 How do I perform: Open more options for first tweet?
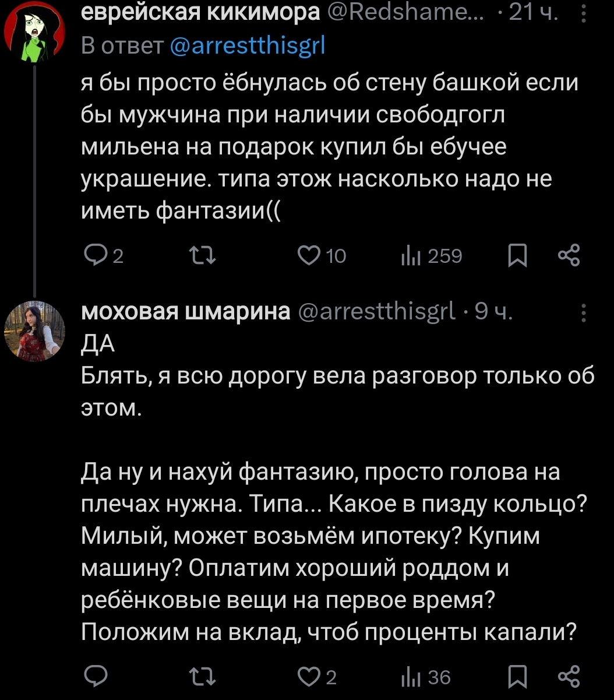pos(584,13)
